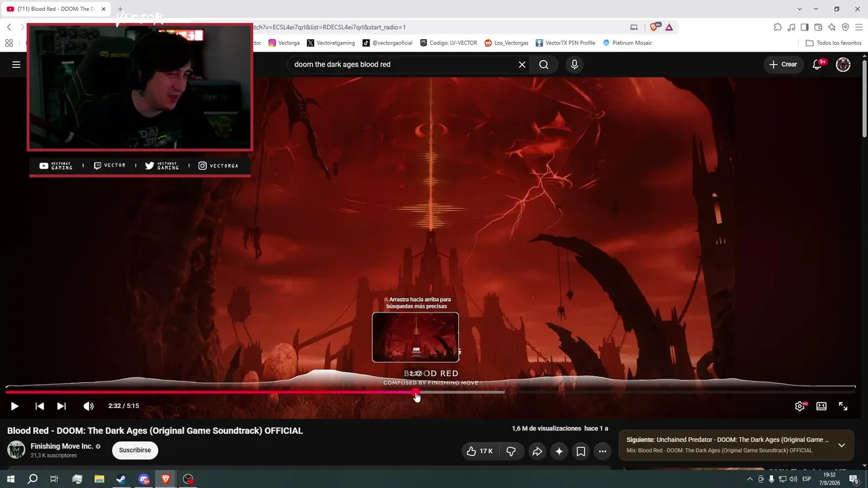Open the Brave Shields lion icon
Viewport: 868px width, 488px height.
tap(654, 27)
